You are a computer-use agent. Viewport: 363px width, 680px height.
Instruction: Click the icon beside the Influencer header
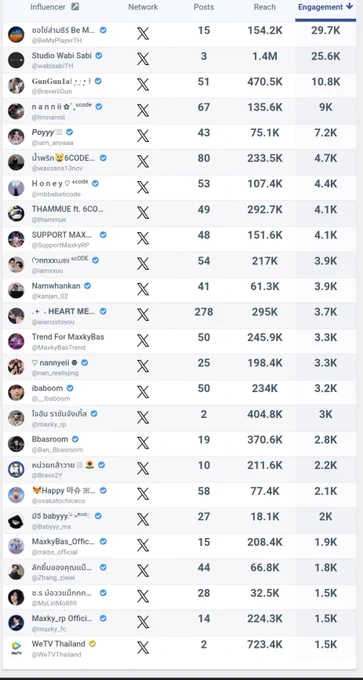tap(75, 7)
